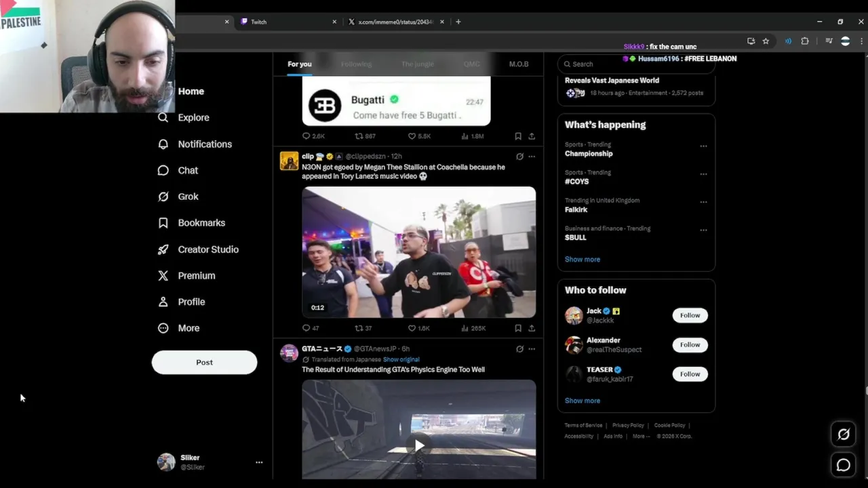Viewport: 868px width, 488px height.
Task: Follow Jack account
Action: 690,315
